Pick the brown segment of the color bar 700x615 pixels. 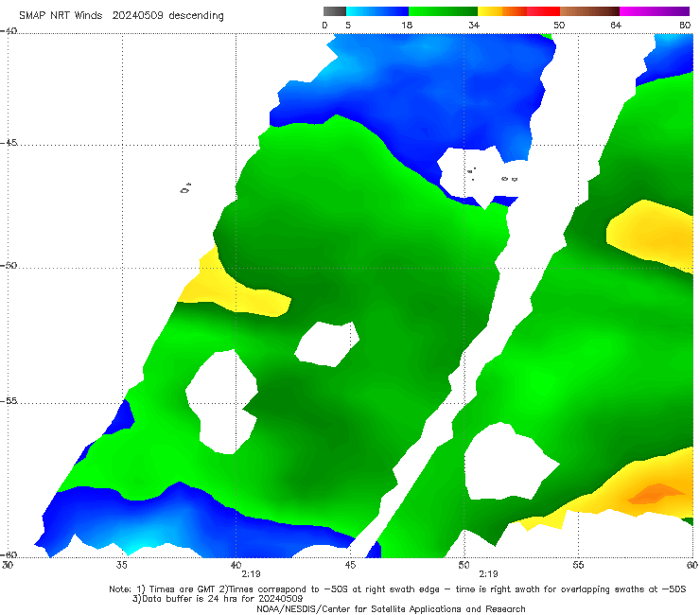[589, 11]
